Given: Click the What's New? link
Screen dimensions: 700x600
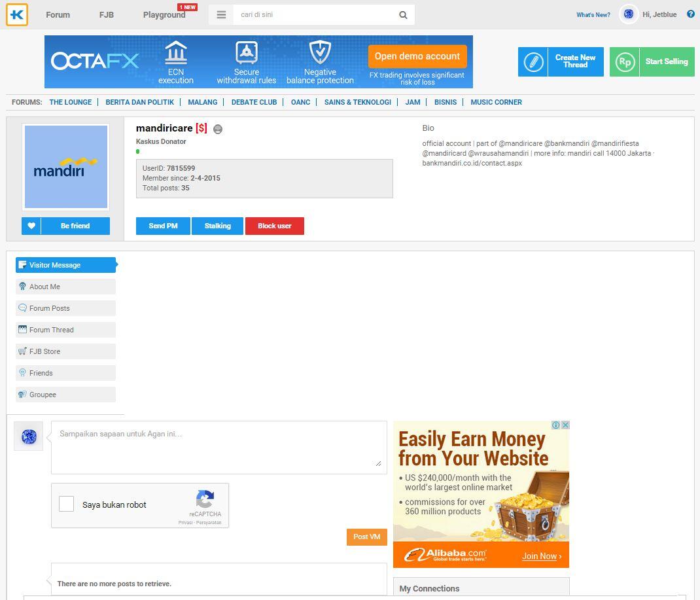Looking at the screenshot, I should pos(593,15).
